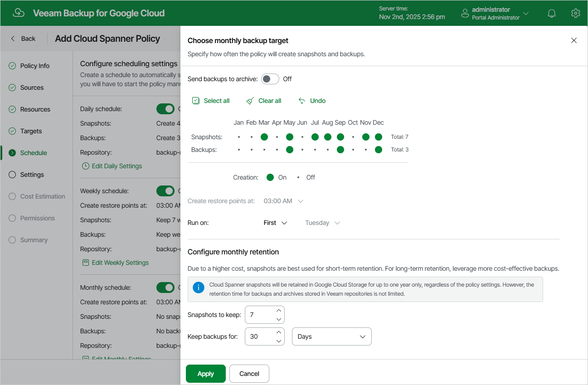Image resolution: width=588 pixels, height=385 pixels.
Task: Click the Clear all broom icon
Action: pos(250,101)
